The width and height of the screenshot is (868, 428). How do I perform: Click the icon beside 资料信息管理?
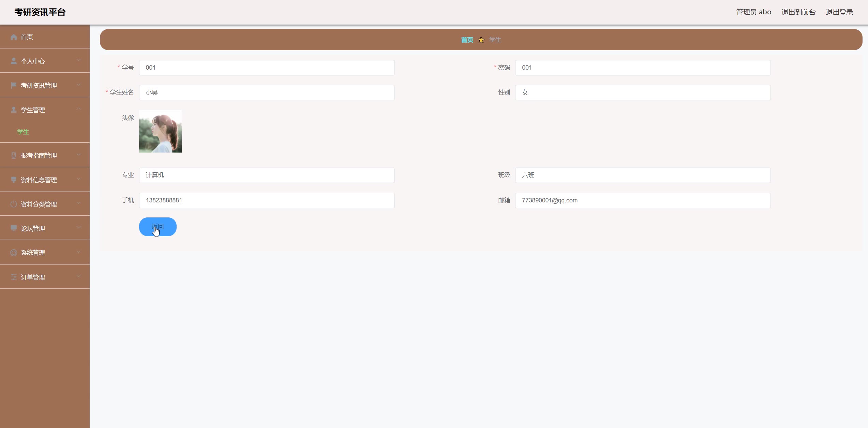click(x=14, y=180)
